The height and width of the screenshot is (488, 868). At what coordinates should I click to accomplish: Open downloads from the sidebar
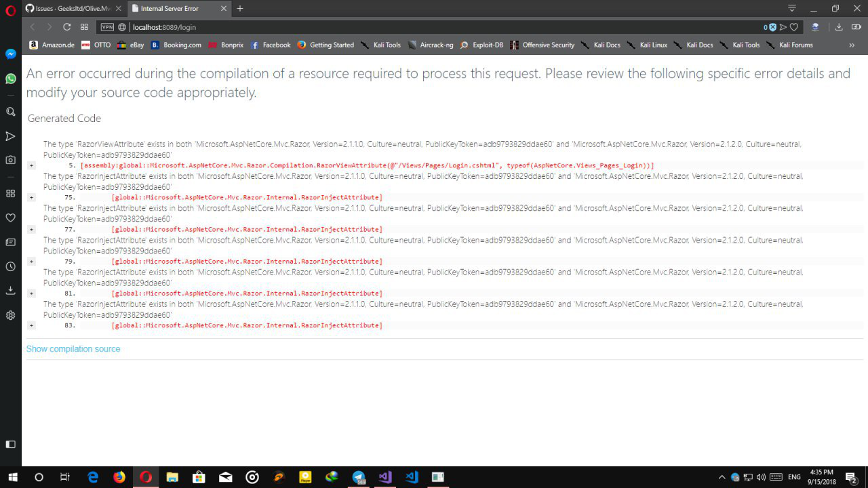[x=11, y=291]
